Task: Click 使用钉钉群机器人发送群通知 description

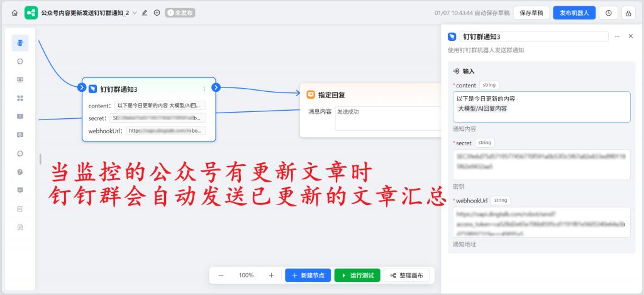Action: click(486, 50)
